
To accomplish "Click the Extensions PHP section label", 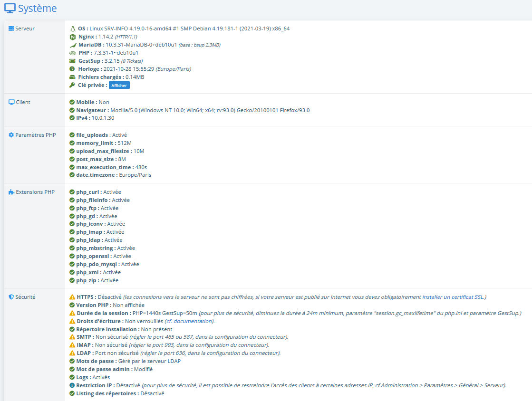I will pyautogui.click(x=35, y=192).
